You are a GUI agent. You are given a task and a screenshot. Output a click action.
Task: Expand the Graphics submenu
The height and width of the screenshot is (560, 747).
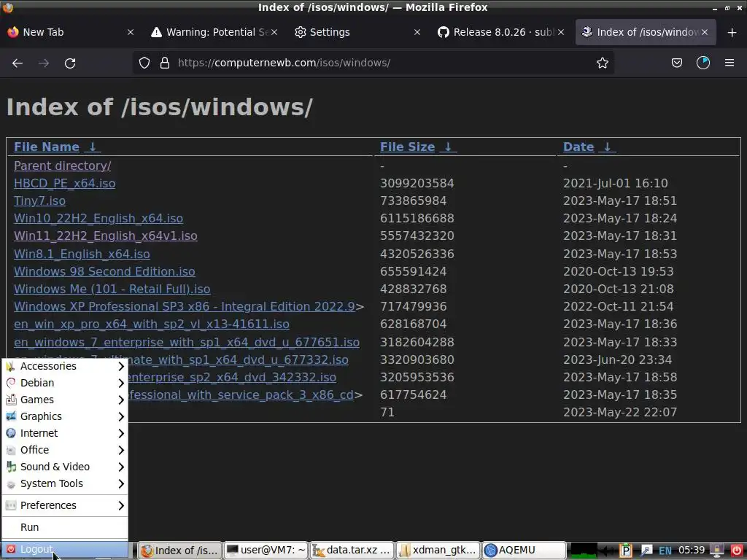click(x=65, y=416)
